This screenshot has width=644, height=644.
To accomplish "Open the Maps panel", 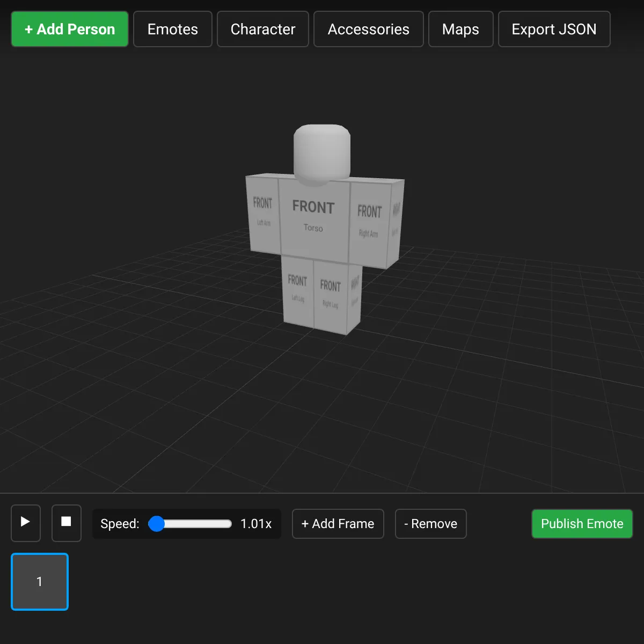I will click(460, 29).
